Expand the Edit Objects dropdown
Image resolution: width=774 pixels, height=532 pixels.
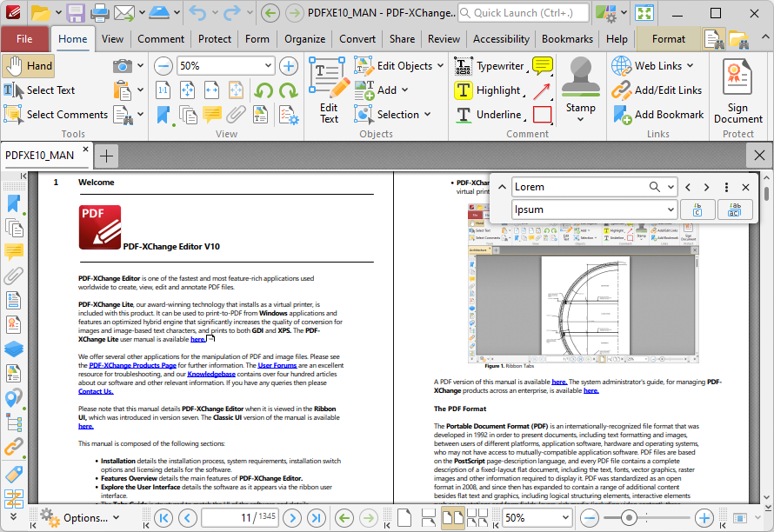pyautogui.click(x=440, y=66)
